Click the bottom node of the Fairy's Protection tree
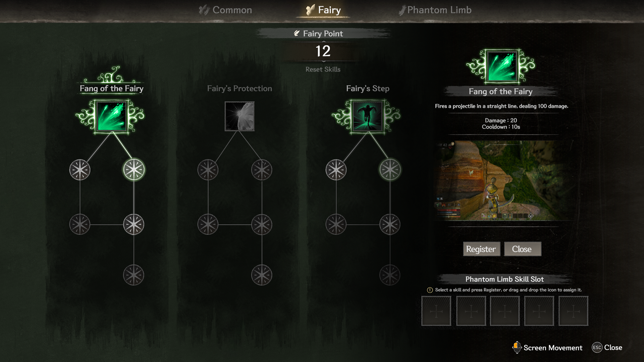Viewport: 644px width, 362px height. (x=262, y=275)
